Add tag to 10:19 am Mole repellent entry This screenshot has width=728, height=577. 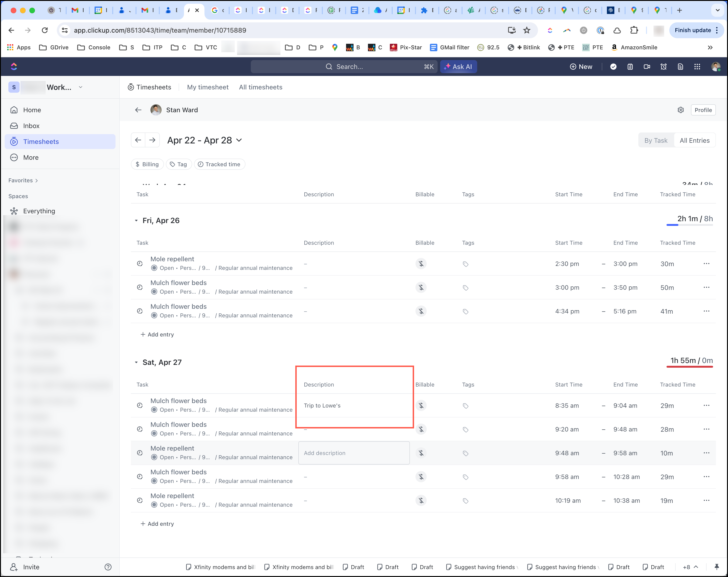(465, 501)
